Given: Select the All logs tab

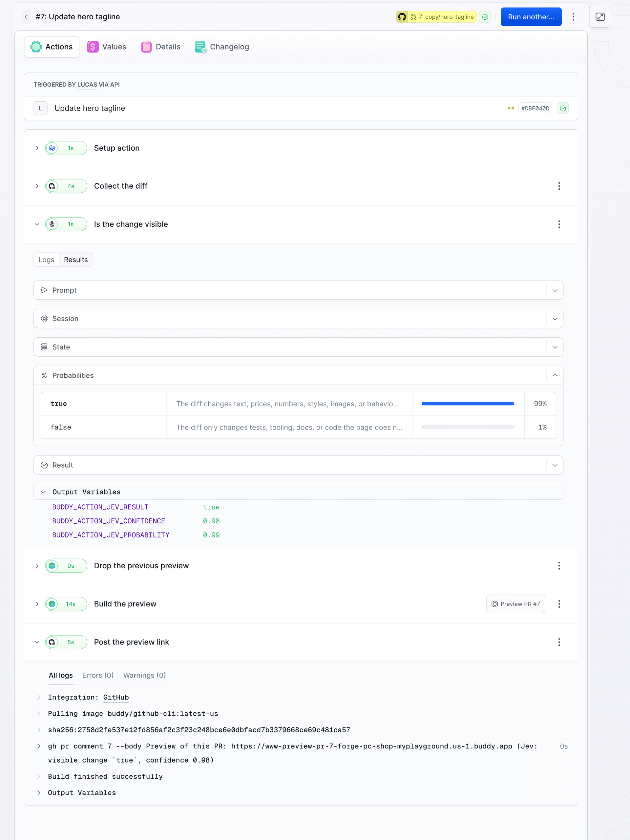Looking at the screenshot, I should (x=61, y=676).
